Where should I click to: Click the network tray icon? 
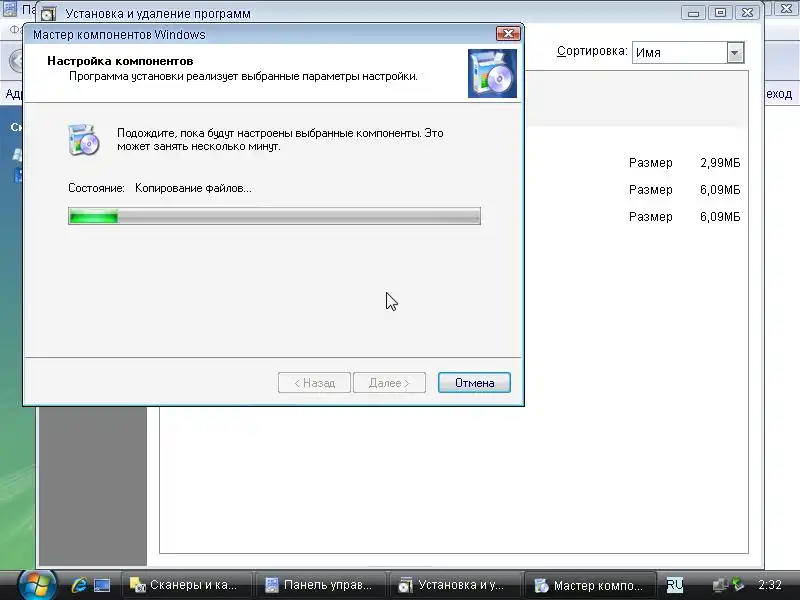(720, 585)
